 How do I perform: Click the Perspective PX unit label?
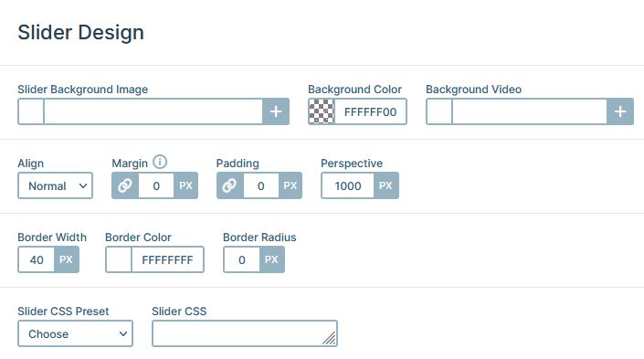pos(385,185)
